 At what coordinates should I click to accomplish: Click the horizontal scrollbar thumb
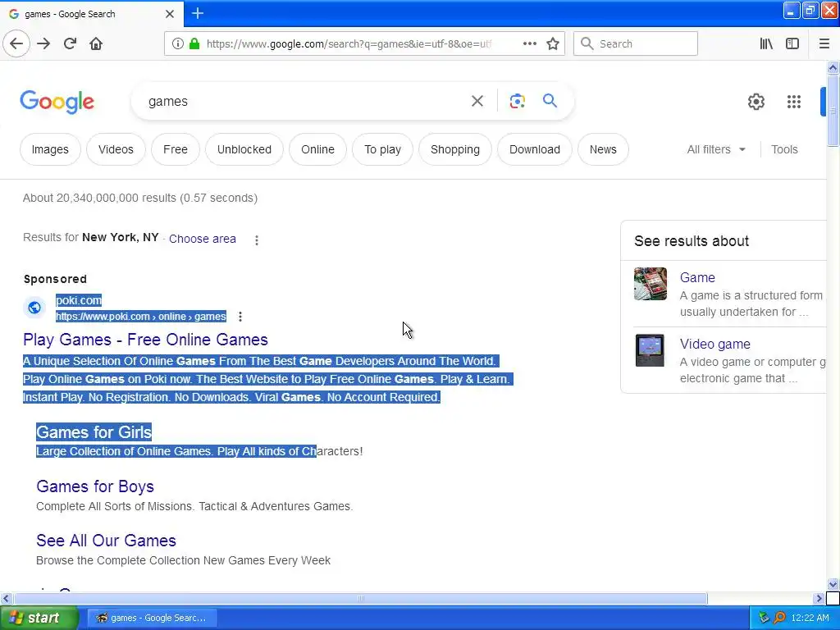tap(361, 598)
